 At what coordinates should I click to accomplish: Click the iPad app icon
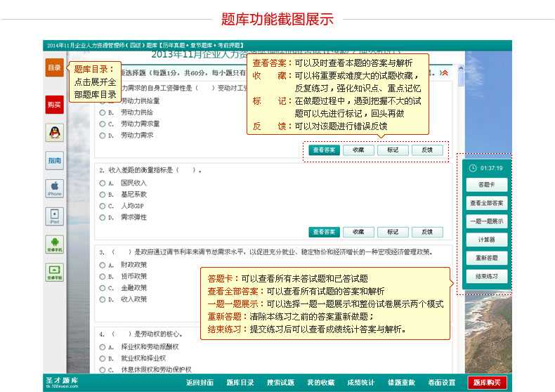54,216
